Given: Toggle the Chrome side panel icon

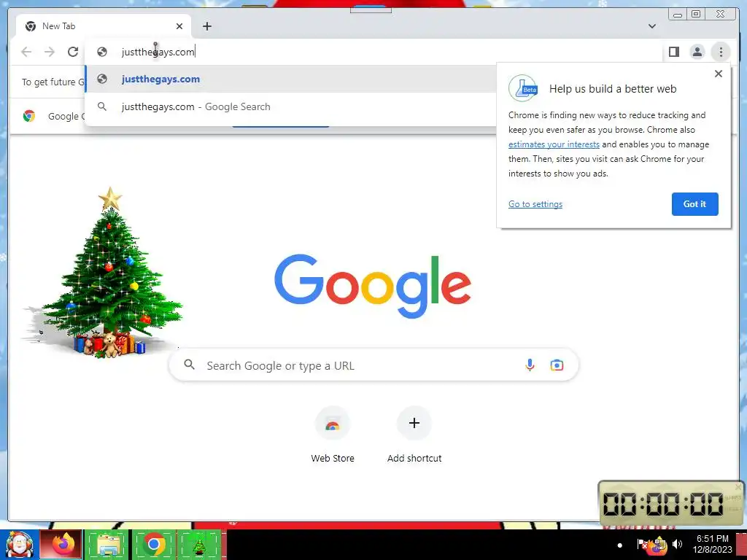Looking at the screenshot, I should point(673,52).
